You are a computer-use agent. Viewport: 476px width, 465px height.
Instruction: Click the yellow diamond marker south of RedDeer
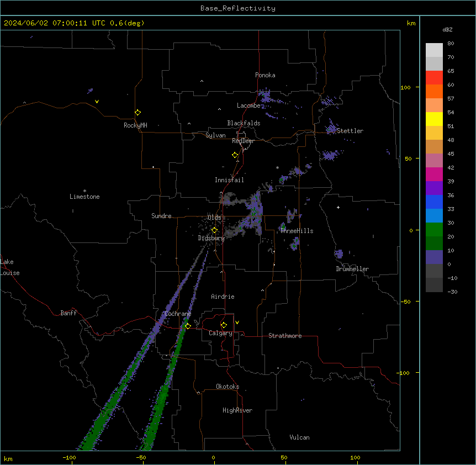click(235, 155)
